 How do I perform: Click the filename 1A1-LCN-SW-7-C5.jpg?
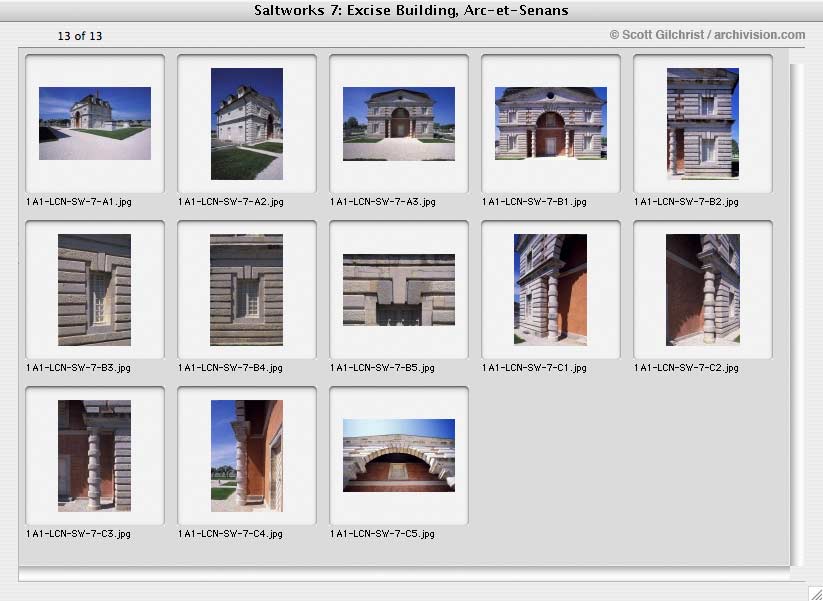click(382, 534)
